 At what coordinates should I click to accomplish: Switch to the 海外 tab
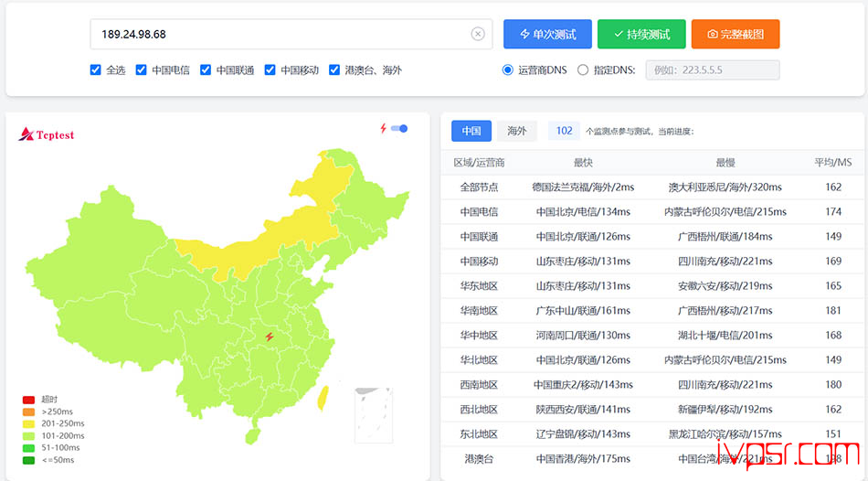(x=516, y=131)
